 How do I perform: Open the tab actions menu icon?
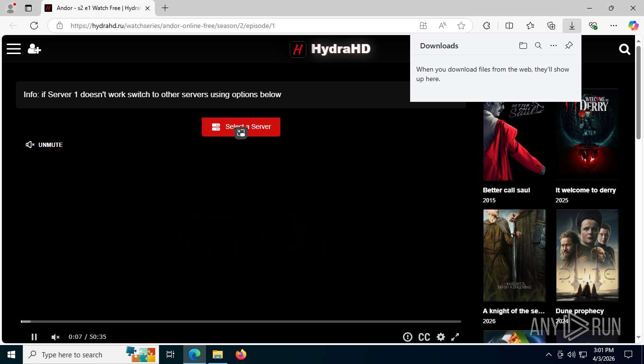28,8
